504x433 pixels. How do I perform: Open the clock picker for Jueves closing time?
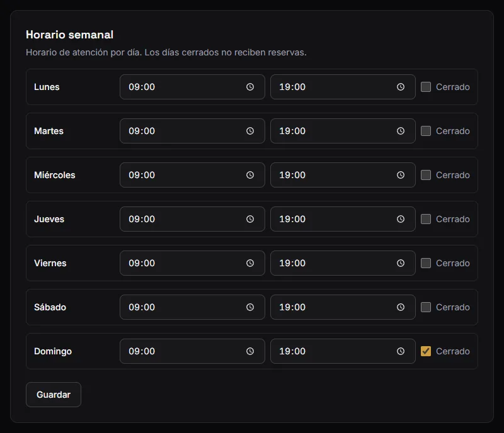[401, 219]
